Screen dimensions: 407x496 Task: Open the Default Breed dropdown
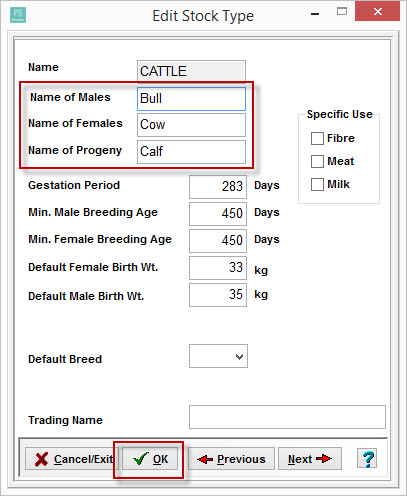coord(218,356)
